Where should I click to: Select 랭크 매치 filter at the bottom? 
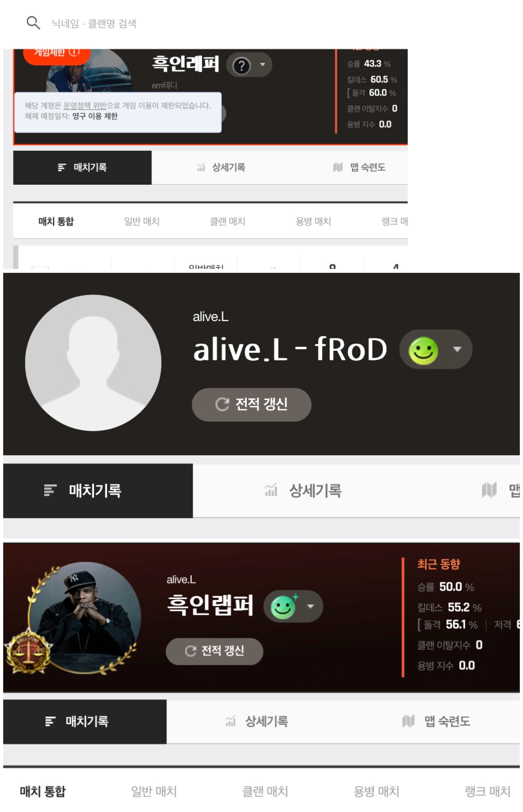tap(488, 792)
